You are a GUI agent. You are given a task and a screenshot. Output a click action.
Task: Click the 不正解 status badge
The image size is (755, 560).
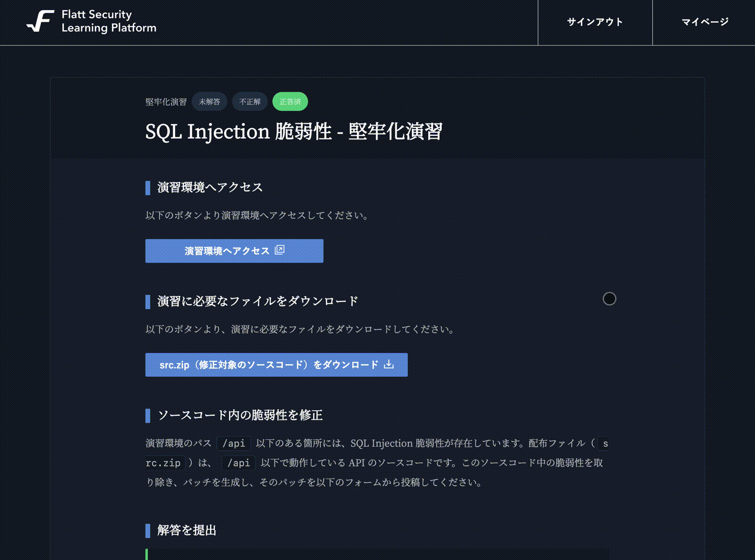tap(250, 101)
